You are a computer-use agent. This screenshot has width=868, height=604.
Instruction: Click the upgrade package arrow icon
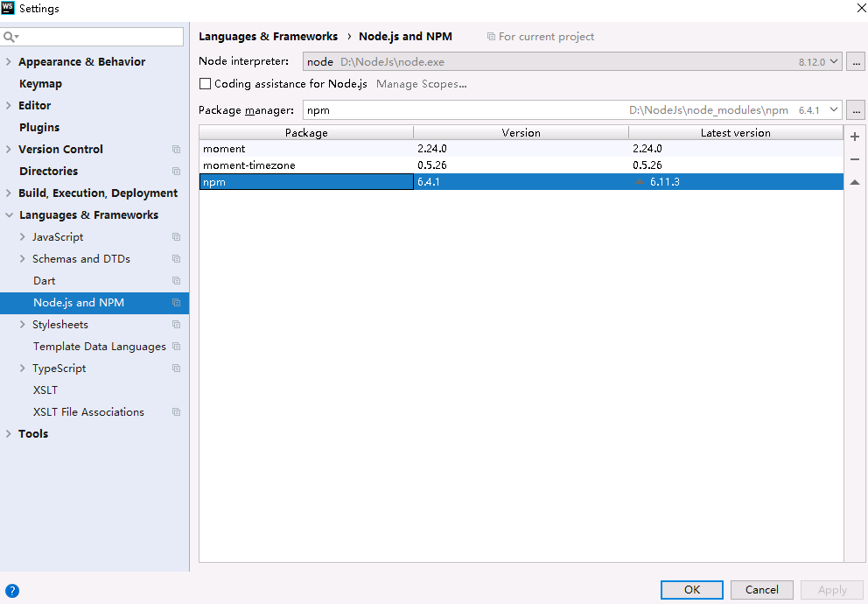click(855, 182)
